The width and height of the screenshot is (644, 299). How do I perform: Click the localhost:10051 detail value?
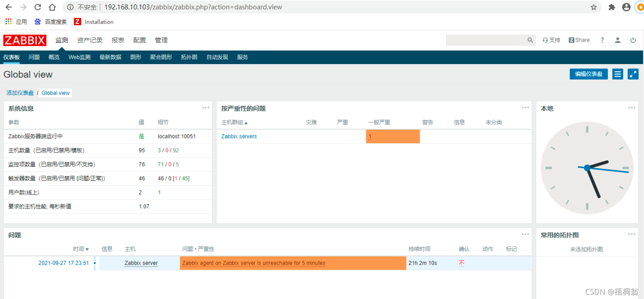177,136
